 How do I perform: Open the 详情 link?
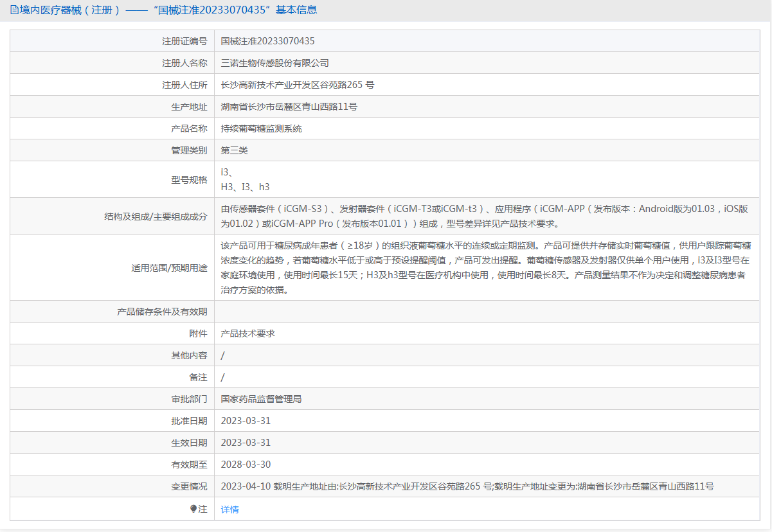point(229,510)
